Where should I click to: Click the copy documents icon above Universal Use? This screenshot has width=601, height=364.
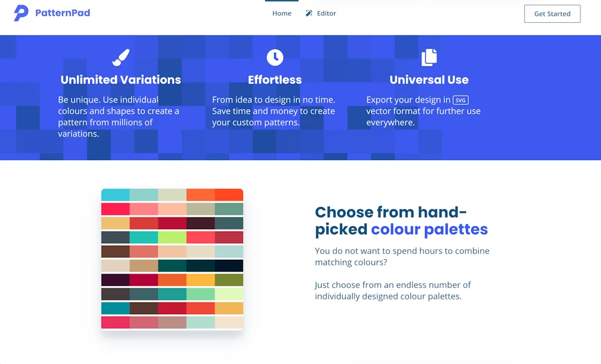(x=429, y=57)
